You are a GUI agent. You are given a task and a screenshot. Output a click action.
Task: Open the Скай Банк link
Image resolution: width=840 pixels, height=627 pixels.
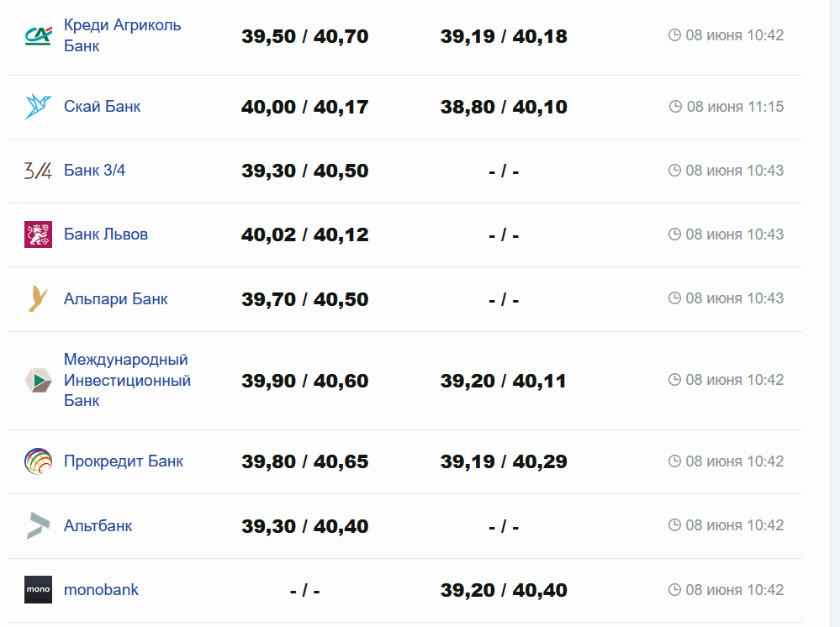[x=102, y=107]
